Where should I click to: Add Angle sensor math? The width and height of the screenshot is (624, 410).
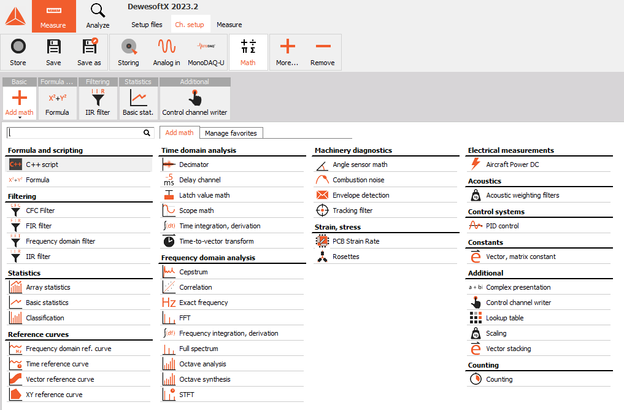point(386,164)
